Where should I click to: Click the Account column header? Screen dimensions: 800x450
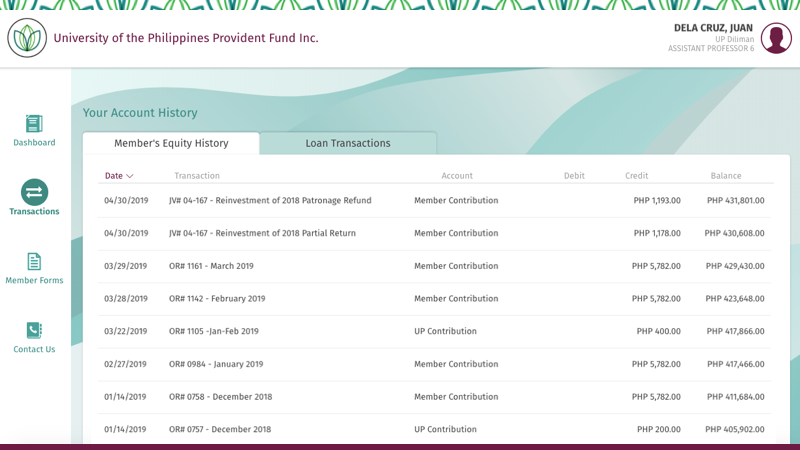pyautogui.click(x=457, y=176)
